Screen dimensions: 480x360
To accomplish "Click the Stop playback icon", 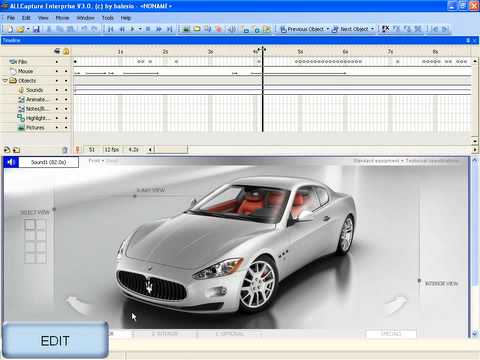I will coord(148,29).
